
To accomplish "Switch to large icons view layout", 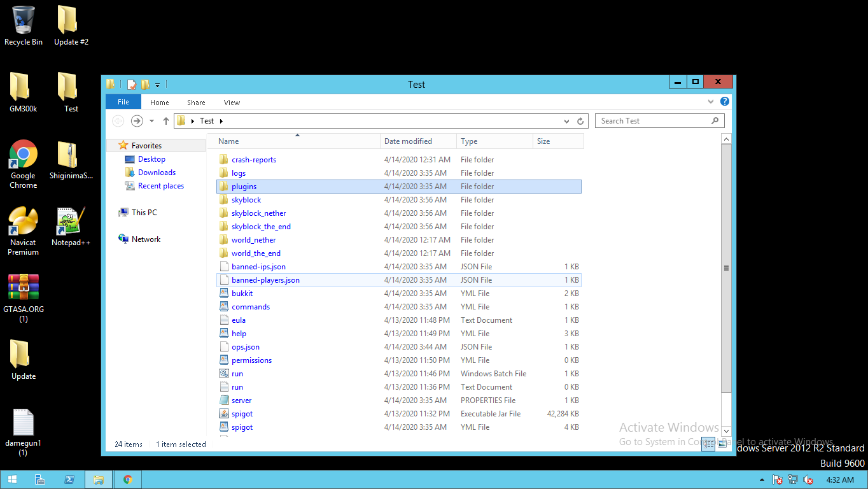I will [722, 444].
